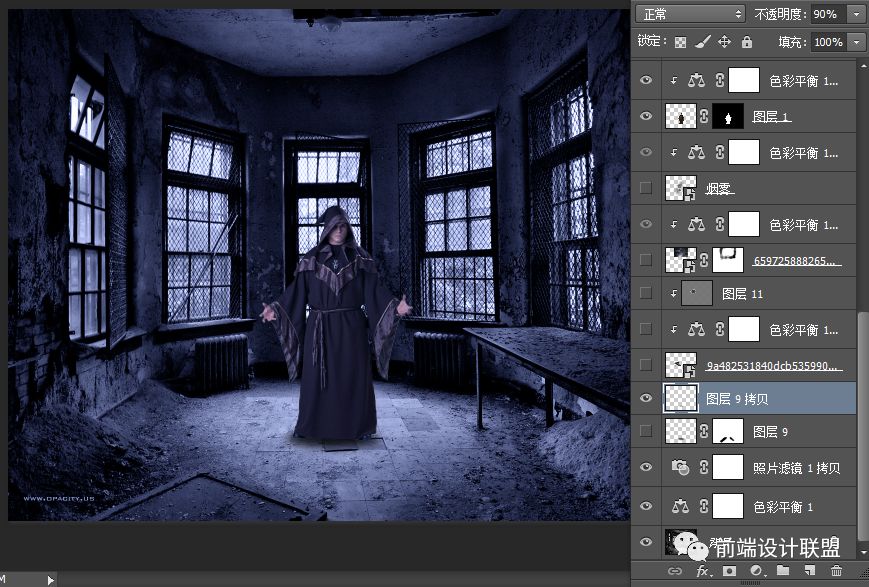869x587 pixels.
Task: Click the clipping arrow on 图层 11
Action: pyautogui.click(x=674, y=294)
